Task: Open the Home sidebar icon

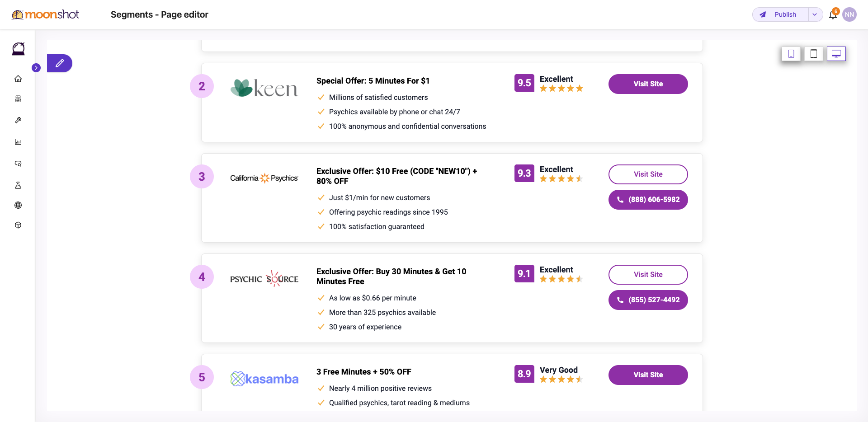Action: [x=18, y=79]
